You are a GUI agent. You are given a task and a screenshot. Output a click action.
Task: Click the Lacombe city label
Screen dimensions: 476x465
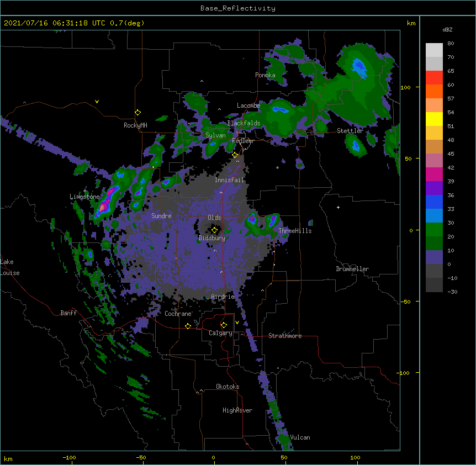248,105
